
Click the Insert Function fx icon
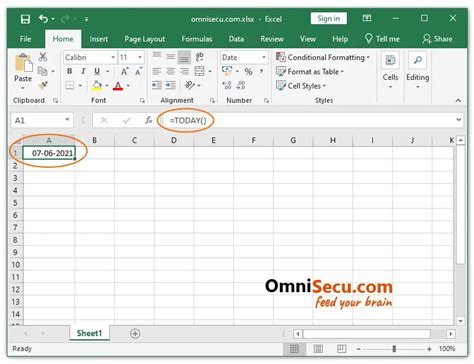[x=149, y=120]
